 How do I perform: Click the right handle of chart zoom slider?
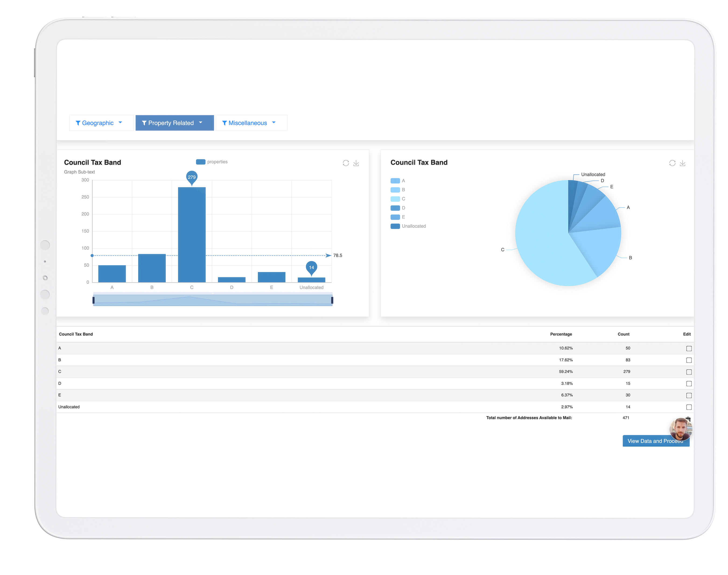click(332, 300)
